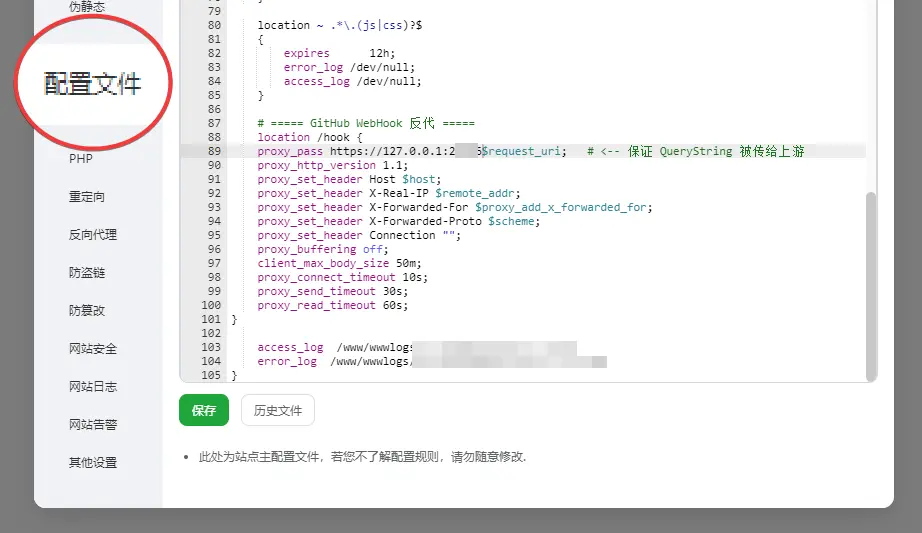Click the access_log /www/wwwlogs line
922x533 pixels.
(417, 347)
